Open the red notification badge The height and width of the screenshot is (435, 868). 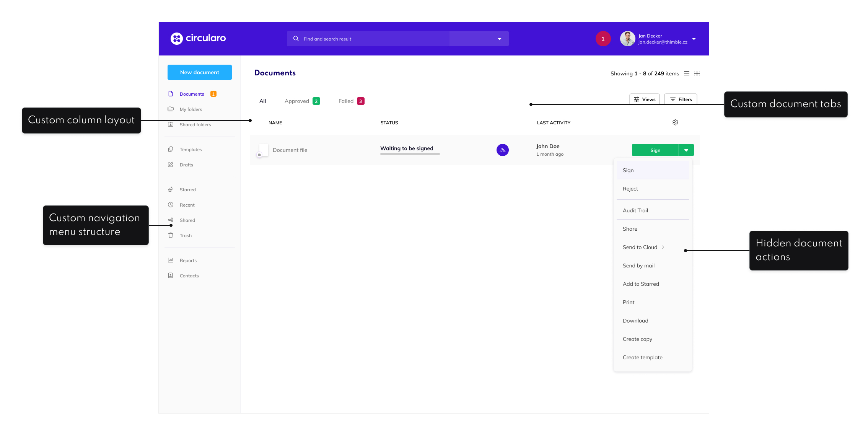(603, 39)
